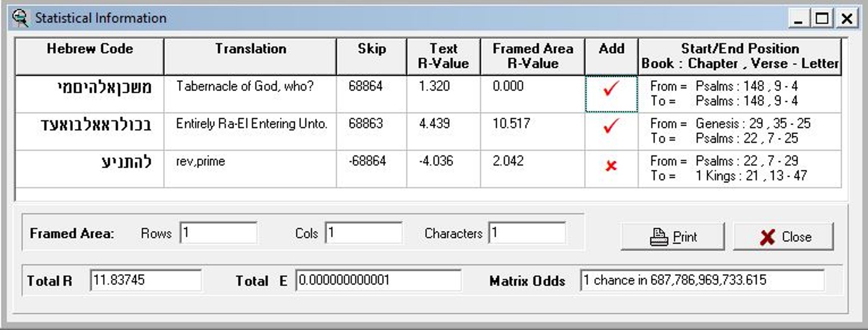Viewport: 868px width, 330px height.
Task: Click the Hebrew Code column header
Action: coord(89,57)
